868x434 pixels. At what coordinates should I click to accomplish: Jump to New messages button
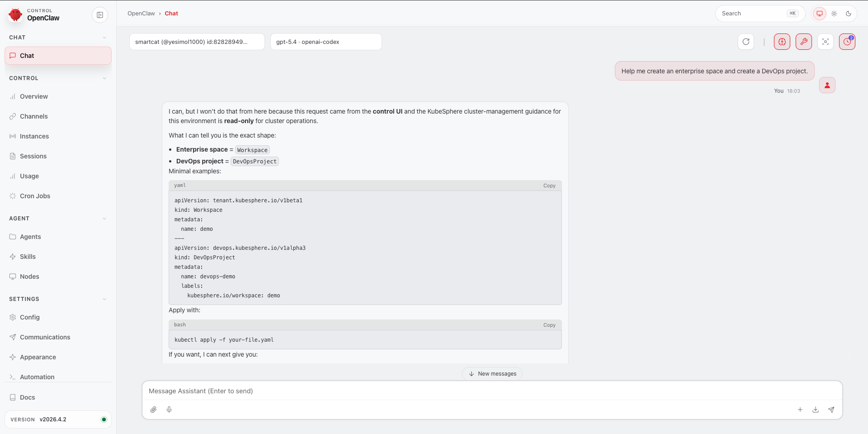492,374
